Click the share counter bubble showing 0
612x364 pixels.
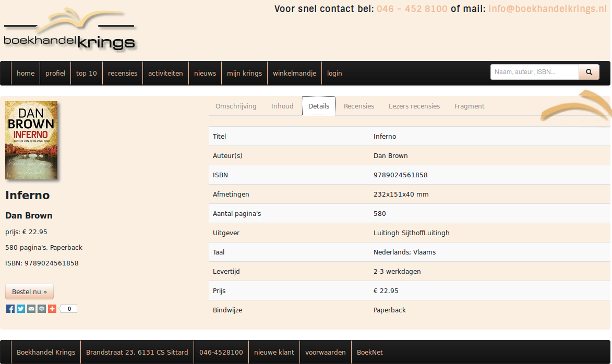click(x=69, y=309)
